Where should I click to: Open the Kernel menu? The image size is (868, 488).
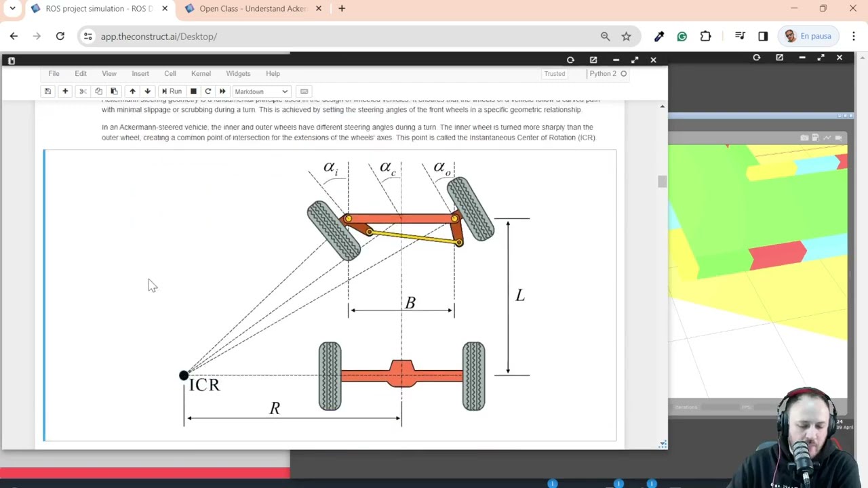(201, 73)
